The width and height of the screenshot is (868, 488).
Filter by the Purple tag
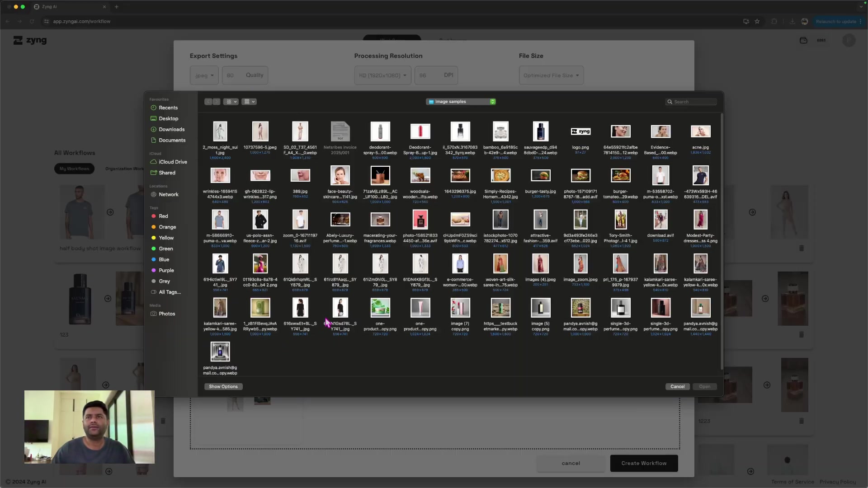(x=166, y=271)
